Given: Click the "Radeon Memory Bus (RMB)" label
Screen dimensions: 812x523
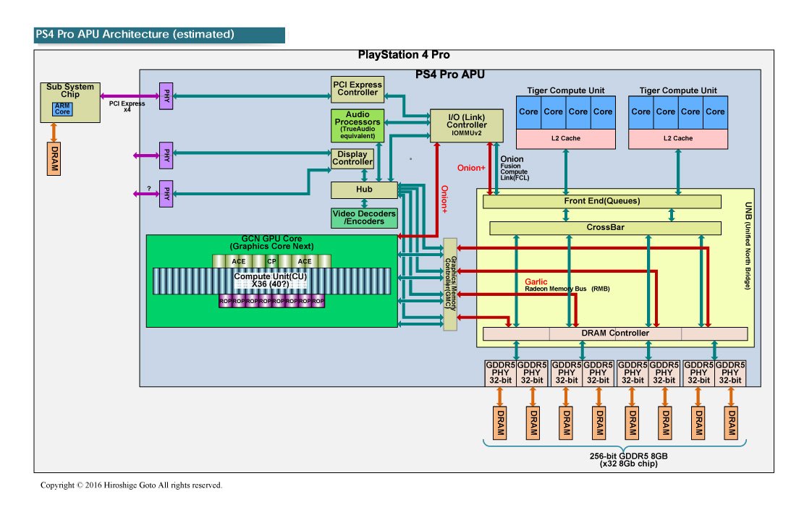Looking at the screenshot, I should [567, 289].
